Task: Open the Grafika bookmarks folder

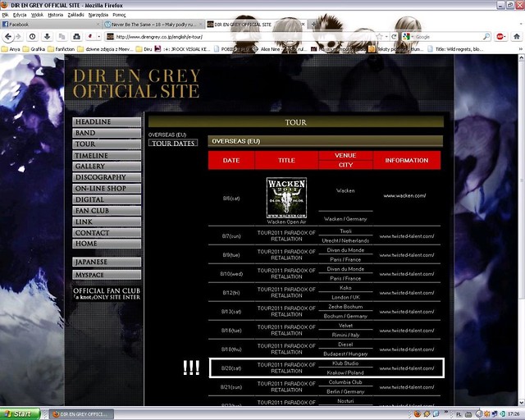Action: coord(33,49)
